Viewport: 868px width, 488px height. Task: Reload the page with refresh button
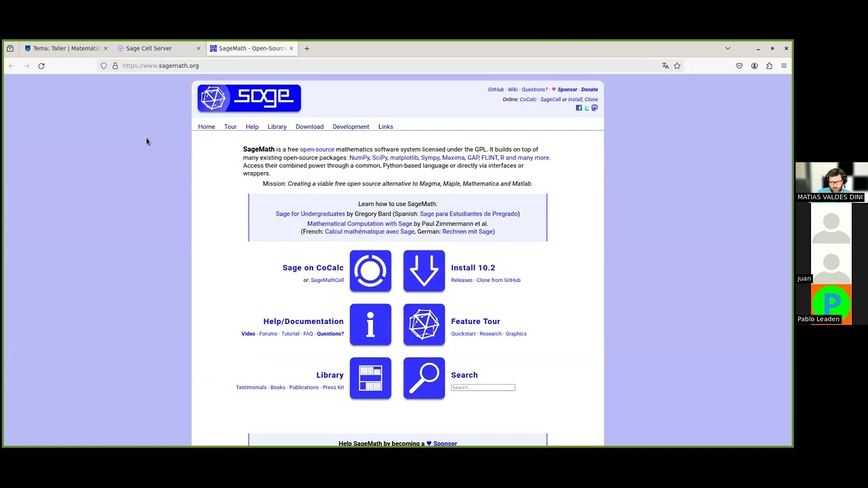[x=41, y=66]
